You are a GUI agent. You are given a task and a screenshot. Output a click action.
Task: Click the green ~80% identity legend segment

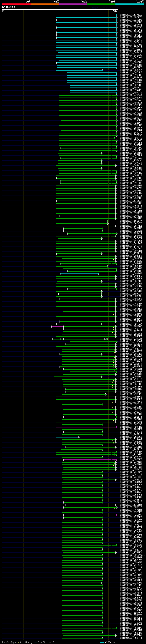[101, 4]
